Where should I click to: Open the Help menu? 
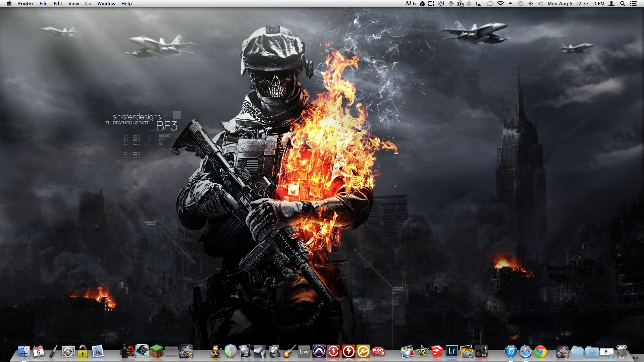pyautogui.click(x=126, y=4)
